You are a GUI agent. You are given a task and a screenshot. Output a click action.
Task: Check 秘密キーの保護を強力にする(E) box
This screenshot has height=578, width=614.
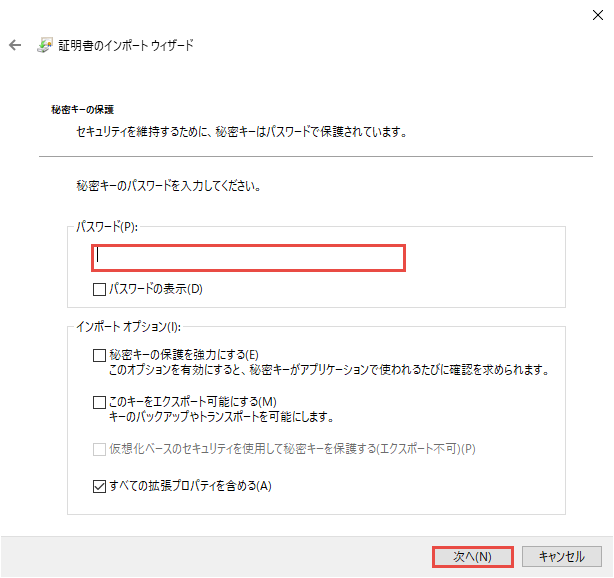point(99,355)
